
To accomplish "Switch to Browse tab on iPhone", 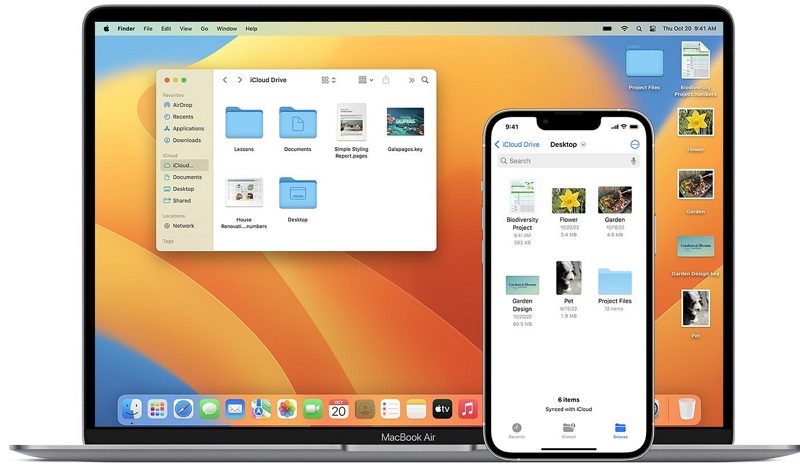I will click(620, 430).
